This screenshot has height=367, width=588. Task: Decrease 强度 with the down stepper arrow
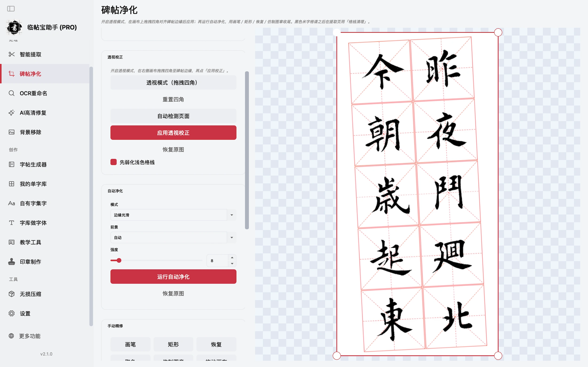click(232, 263)
